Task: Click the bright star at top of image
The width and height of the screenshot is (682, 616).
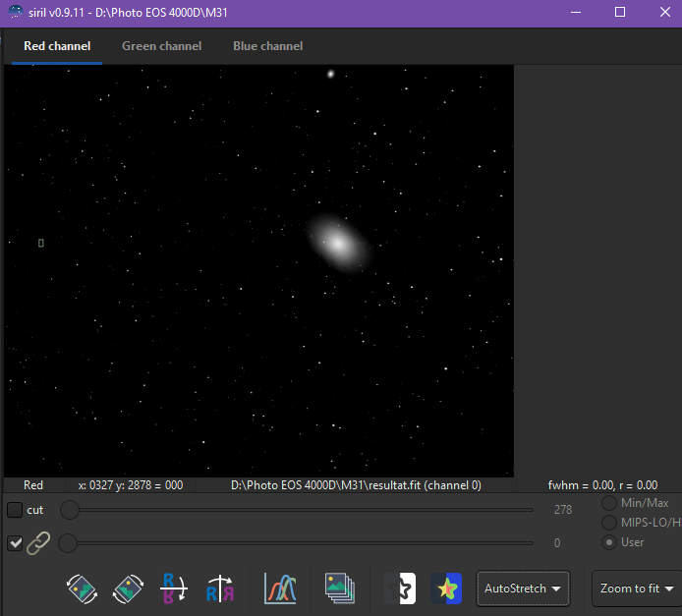Action: 330,74
